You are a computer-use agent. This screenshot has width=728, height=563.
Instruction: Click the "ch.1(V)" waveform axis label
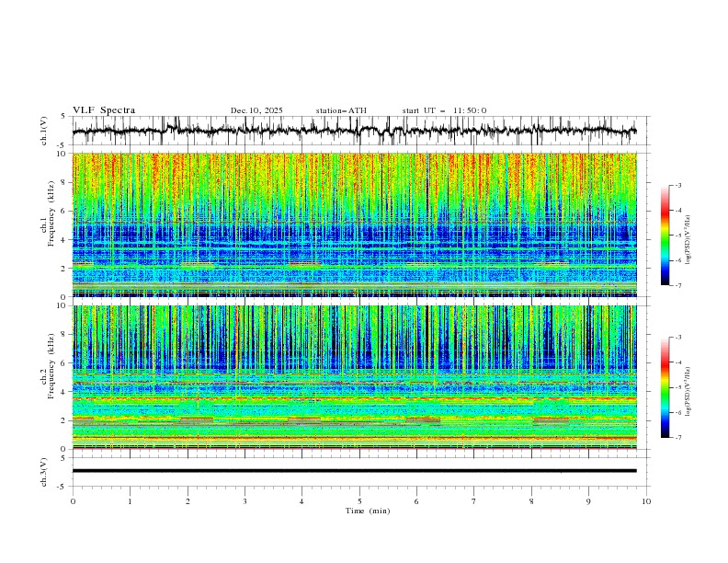coord(44,131)
